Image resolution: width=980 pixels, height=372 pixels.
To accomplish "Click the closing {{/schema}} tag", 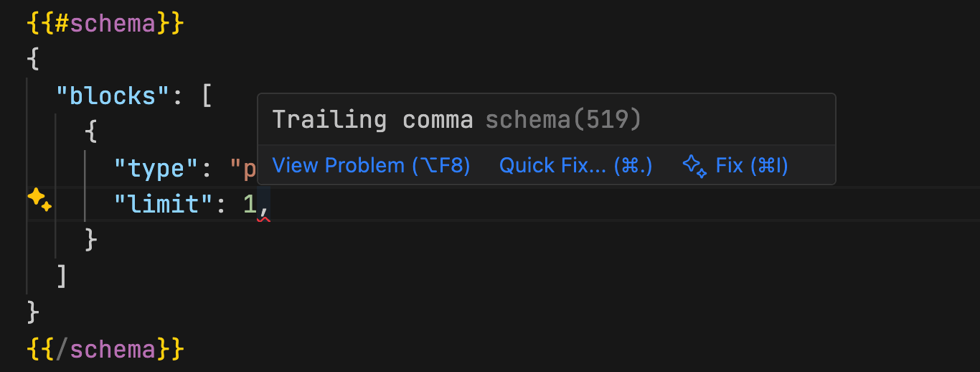I will click(x=105, y=350).
